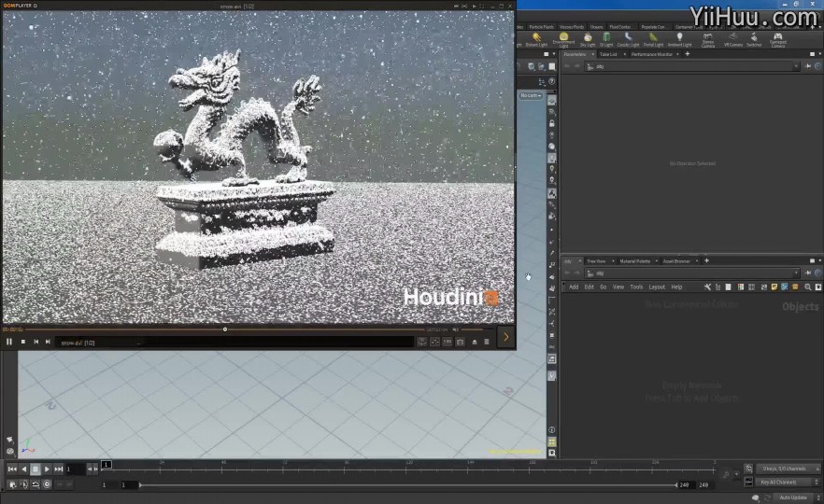The height and width of the screenshot is (504, 824).
Task: Open the Tools menu in network editor
Action: 636,287
